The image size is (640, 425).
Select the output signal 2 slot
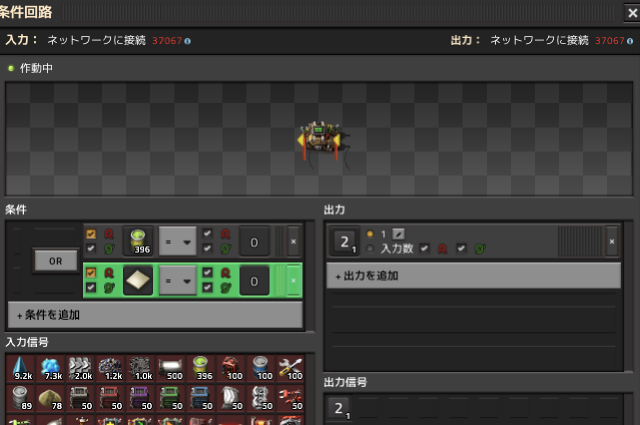tap(343, 241)
